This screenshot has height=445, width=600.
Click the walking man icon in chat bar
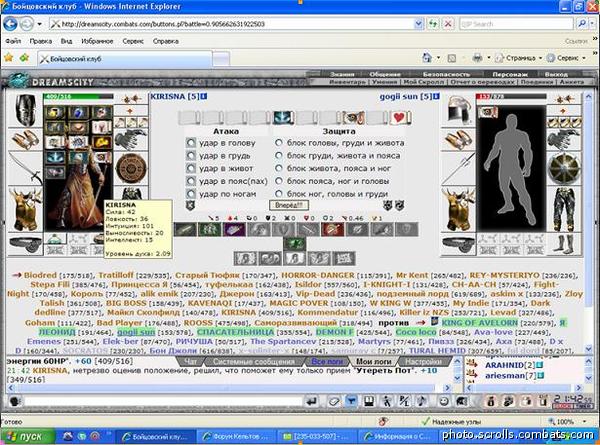pos(387,401)
